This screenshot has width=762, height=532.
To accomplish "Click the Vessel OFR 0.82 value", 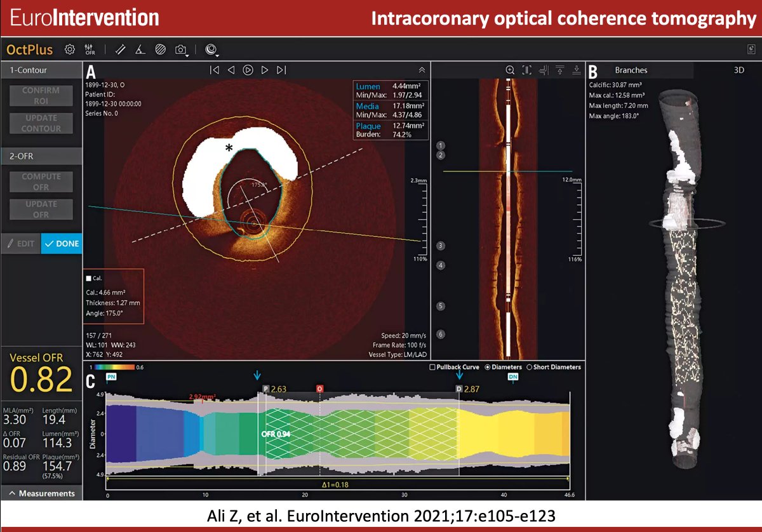I will [x=41, y=380].
